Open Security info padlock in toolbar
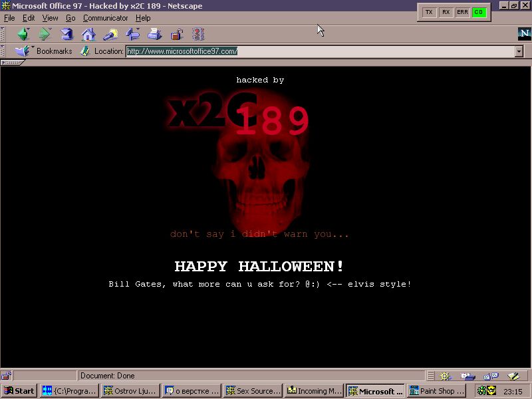The width and height of the screenshot is (532, 399). click(177, 35)
